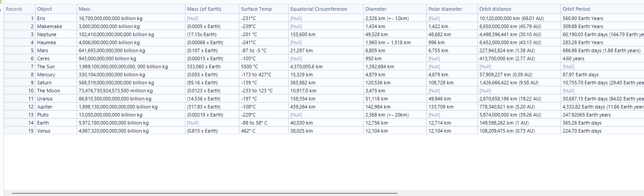
Task: Select orbit distance 149,598,262 km (1 AU)
Action: click(x=519, y=123)
